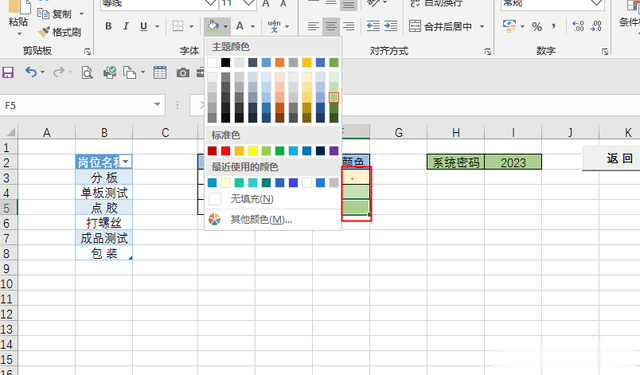The height and width of the screenshot is (375, 640).
Task: Select cell containing 打螺丝
Action: click(x=104, y=223)
